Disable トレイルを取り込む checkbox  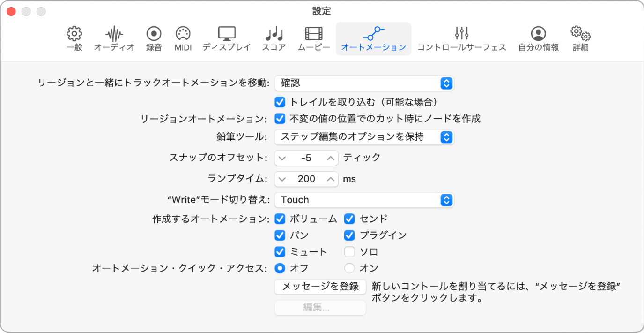[281, 102]
